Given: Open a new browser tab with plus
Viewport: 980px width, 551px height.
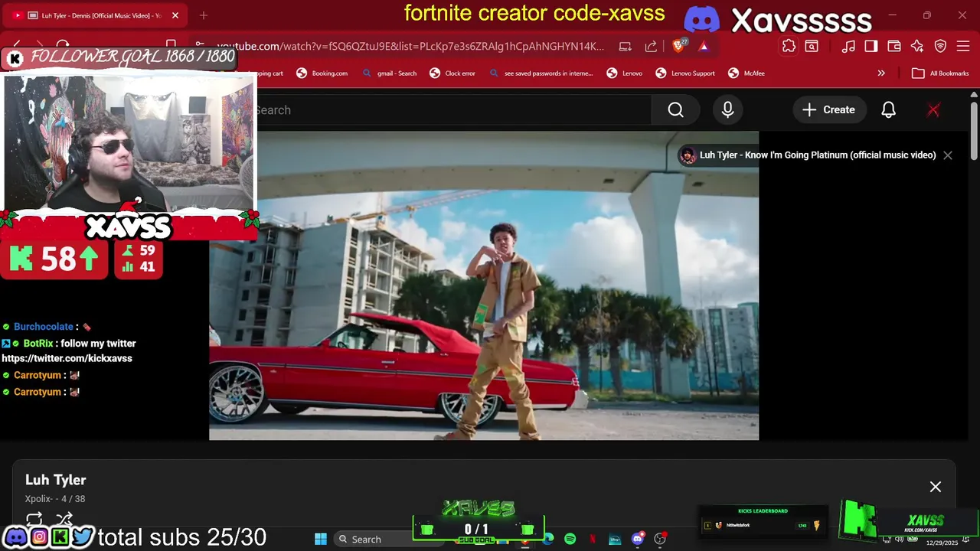Looking at the screenshot, I should coord(204,15).
